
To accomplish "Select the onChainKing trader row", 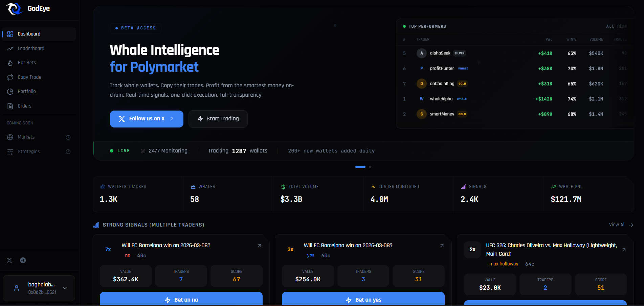I will [x=515, y=84].
